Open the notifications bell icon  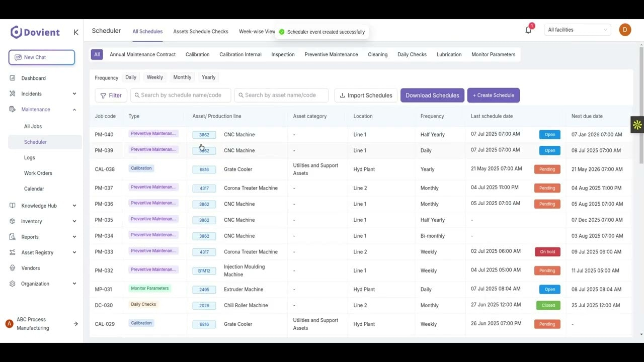tap(528, 30)
